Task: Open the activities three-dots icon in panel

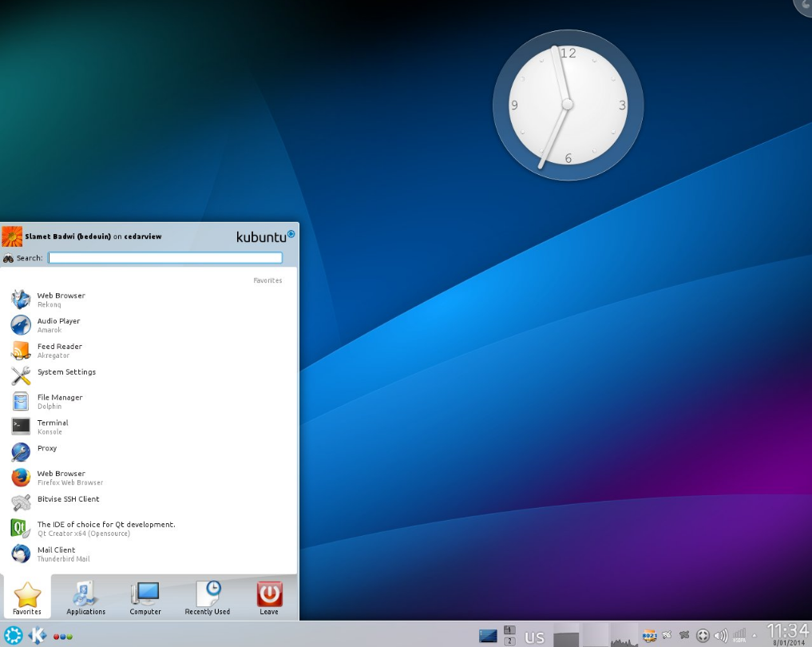Action: click(x=62, y=637)
